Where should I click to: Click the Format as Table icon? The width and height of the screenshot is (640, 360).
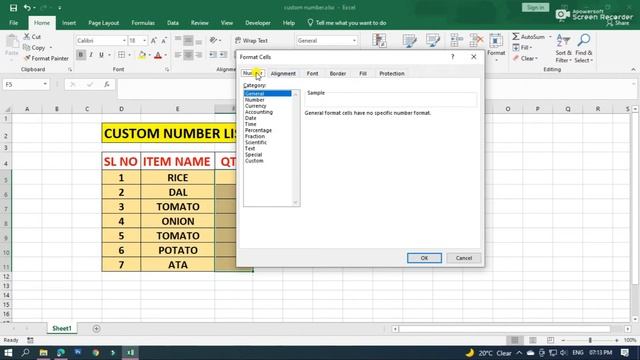click(x=409, y=41)
